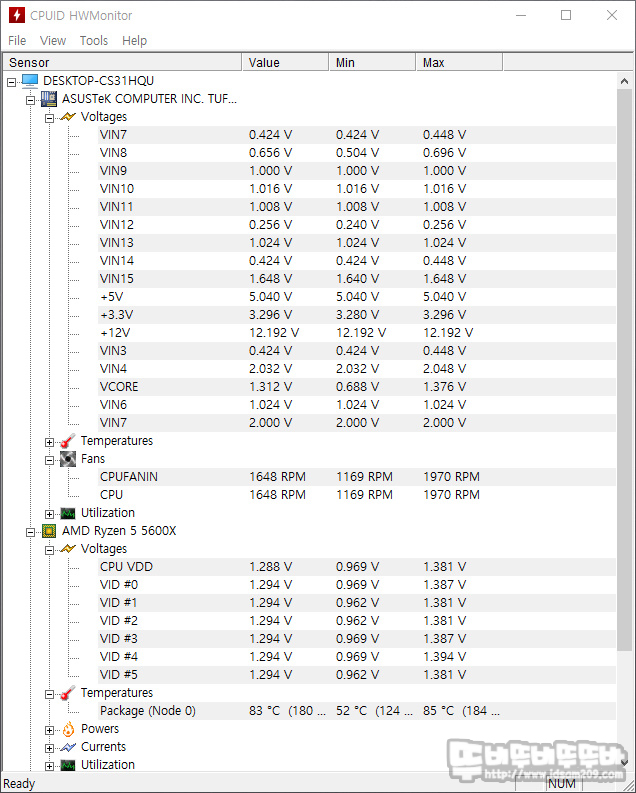
Task: Expand the motherboard Temperatures section
Action: 49,442
